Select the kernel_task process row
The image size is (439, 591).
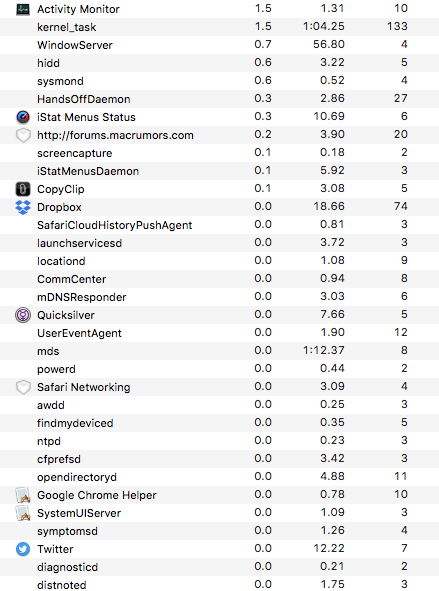pyautogui.click(x=219, y=27)
